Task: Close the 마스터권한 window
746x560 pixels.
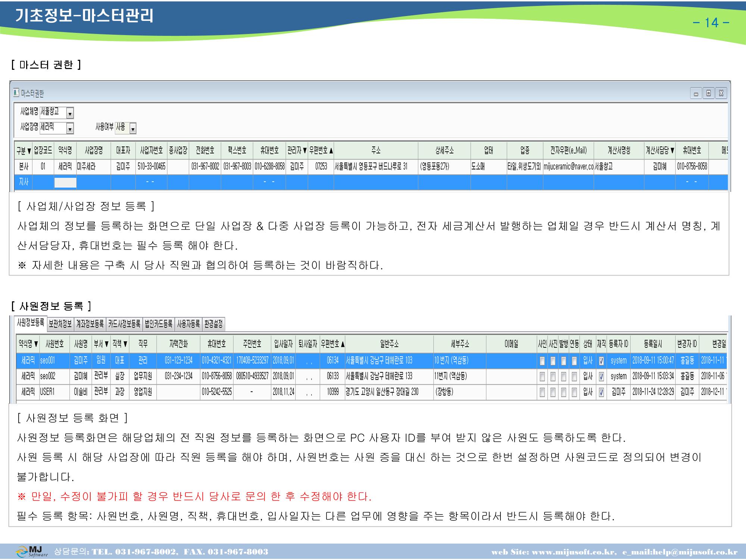Action: [721, 93]
